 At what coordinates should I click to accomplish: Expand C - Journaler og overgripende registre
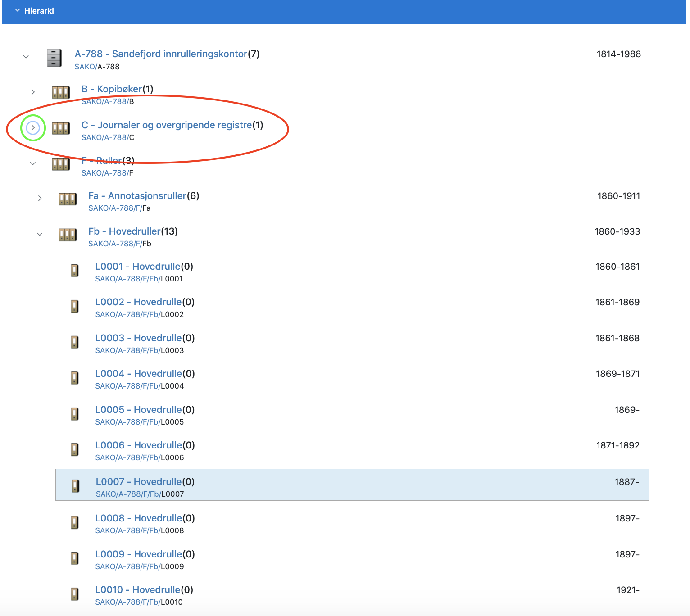pyautogui.click(x=33, y=128)
